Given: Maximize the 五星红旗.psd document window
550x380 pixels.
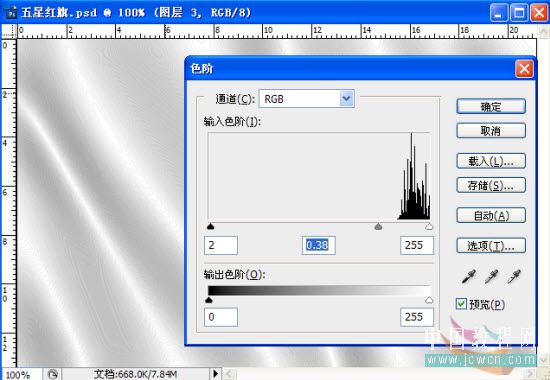Looking at the screenshot, I should 519,13.
